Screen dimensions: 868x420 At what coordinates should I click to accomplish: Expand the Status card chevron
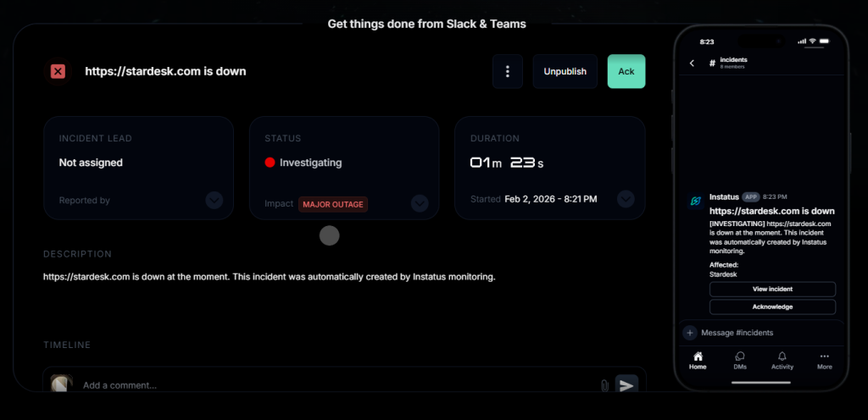(x=420, y=203)
